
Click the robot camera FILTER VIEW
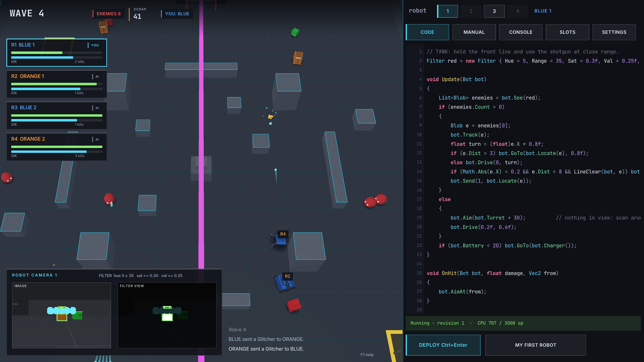point(167,315)
